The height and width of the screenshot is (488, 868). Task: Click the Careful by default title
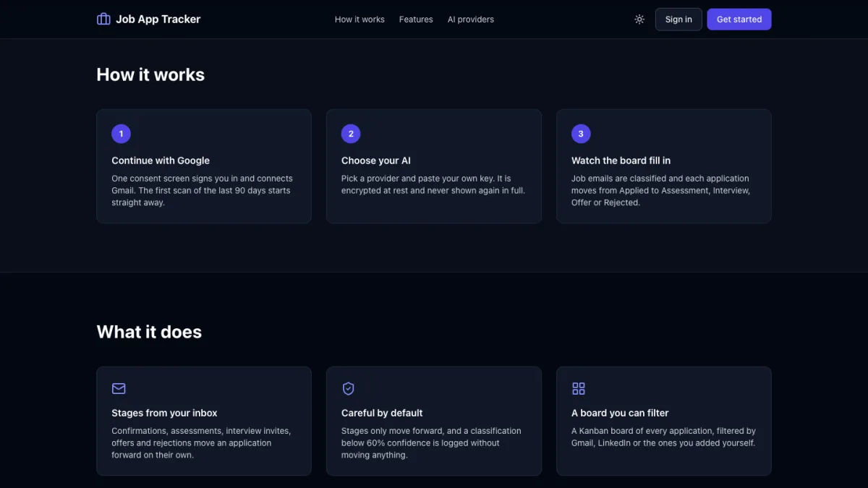[x=382, y=413]
